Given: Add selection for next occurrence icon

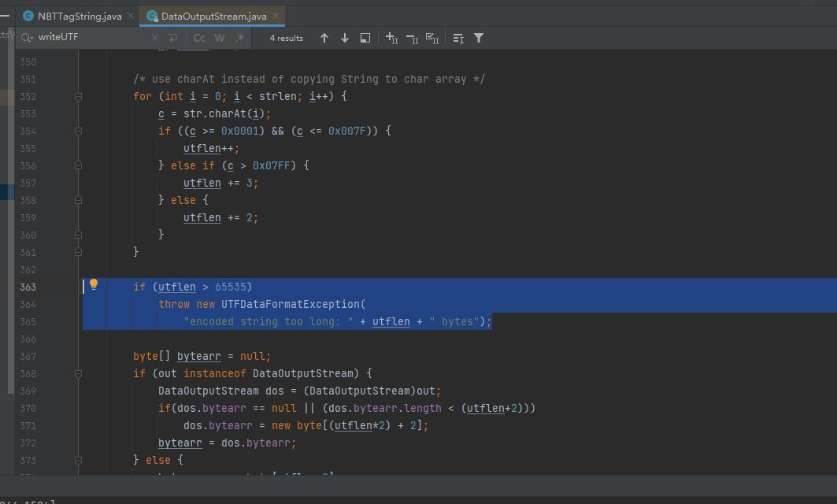Looking at the screenshot, I should click(x=392, y=38).
